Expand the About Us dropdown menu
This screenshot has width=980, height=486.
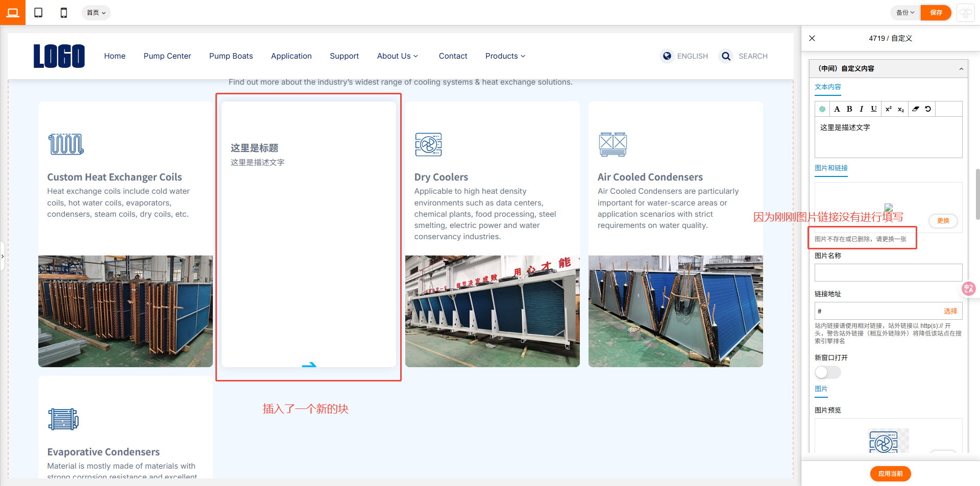(x=398, y=56)
